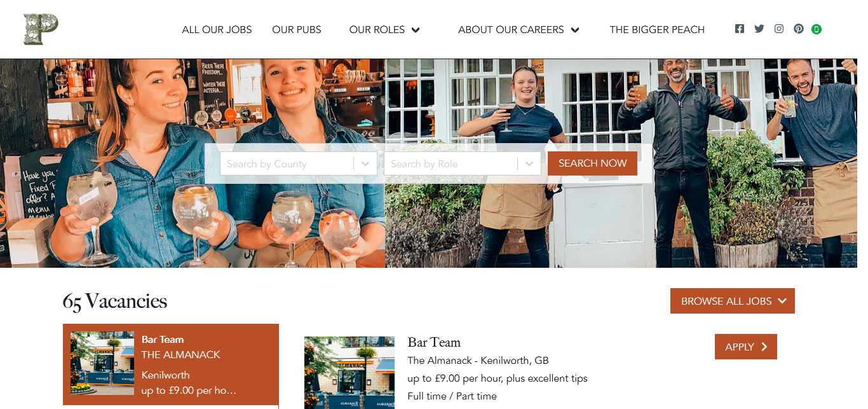Screen dimensions: 868x409
Task: Expand the Search by Role dropdown arrow
Action: click(529, 163)
